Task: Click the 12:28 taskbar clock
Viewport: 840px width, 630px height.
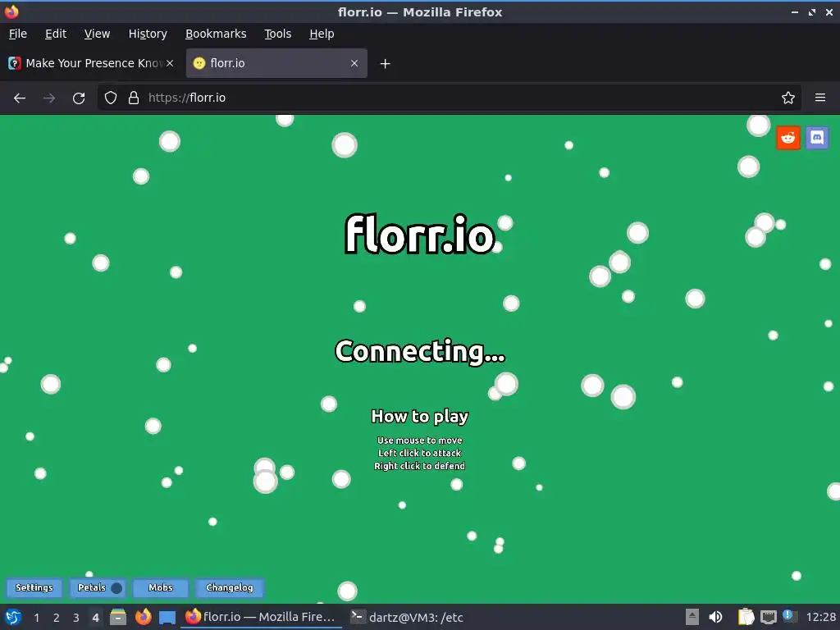Action: click(820, 618)
